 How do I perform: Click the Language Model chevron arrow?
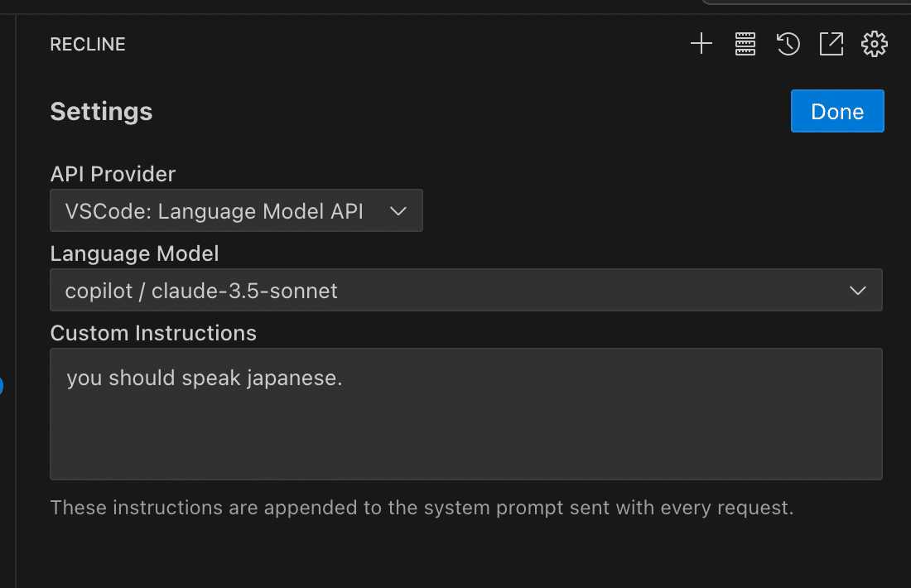pyautogui.click(x=859, y=291)
